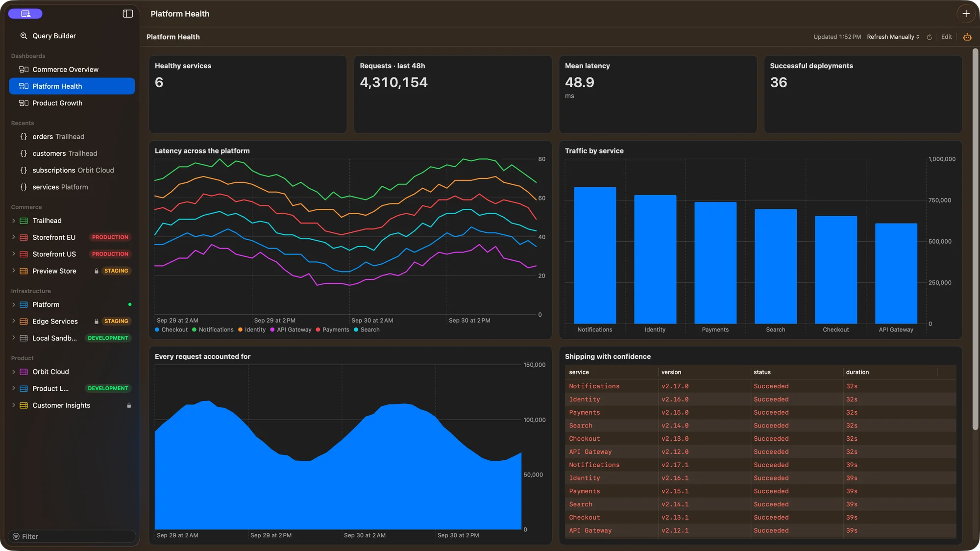Click the Orbit Cloud magenta database icon
This screenshot has height=551, width=980.
[x=24, y=372]
